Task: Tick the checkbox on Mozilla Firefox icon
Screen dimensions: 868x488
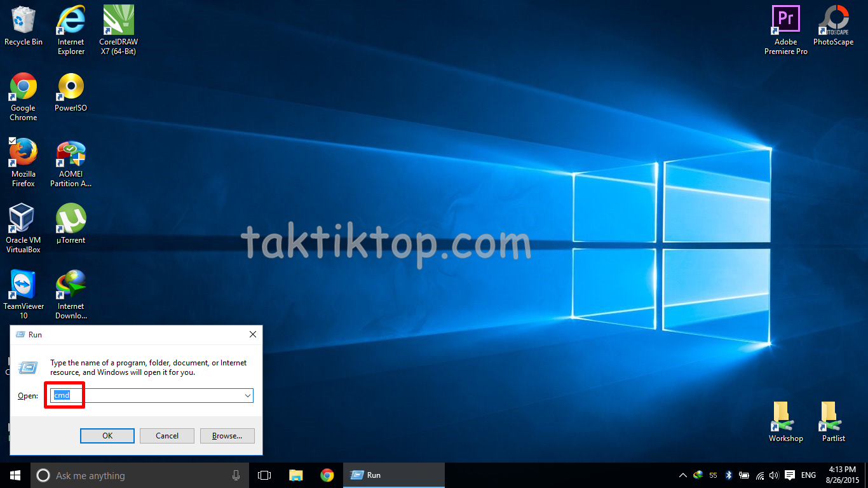Action: click(12, 140)
